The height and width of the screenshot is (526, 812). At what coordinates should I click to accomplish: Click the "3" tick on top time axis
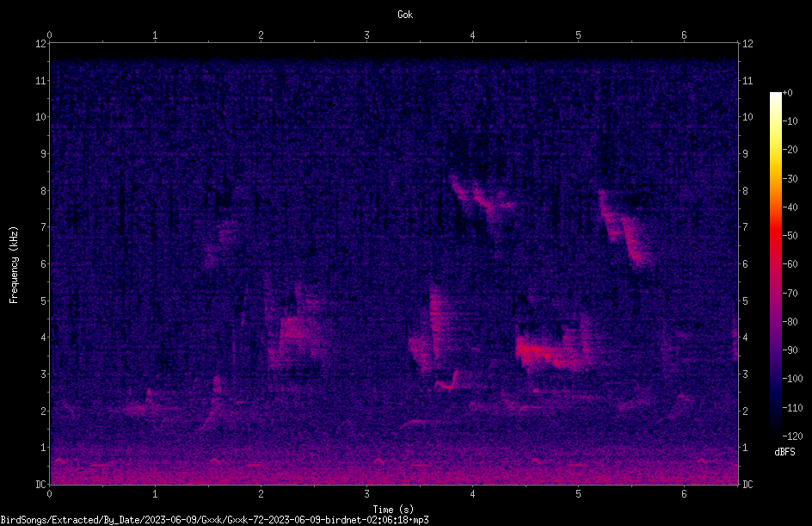coord(366,35)
